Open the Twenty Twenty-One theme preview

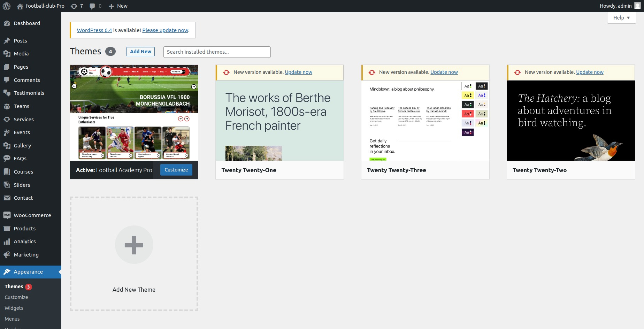tap(279, 121)
